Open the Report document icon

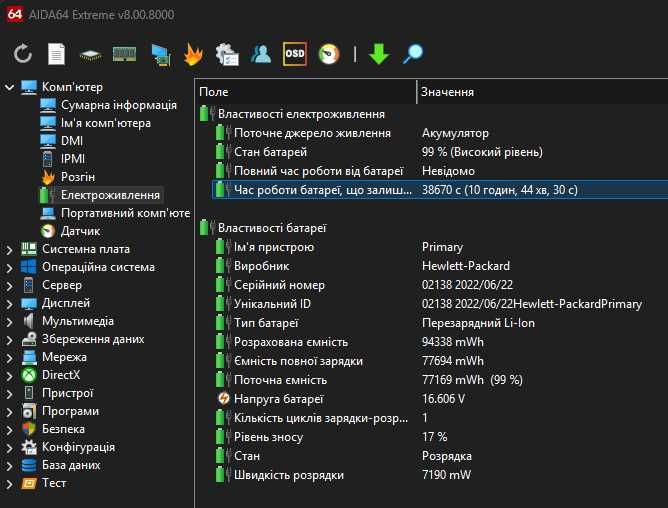pyautogui.click(x=56, y=54)
